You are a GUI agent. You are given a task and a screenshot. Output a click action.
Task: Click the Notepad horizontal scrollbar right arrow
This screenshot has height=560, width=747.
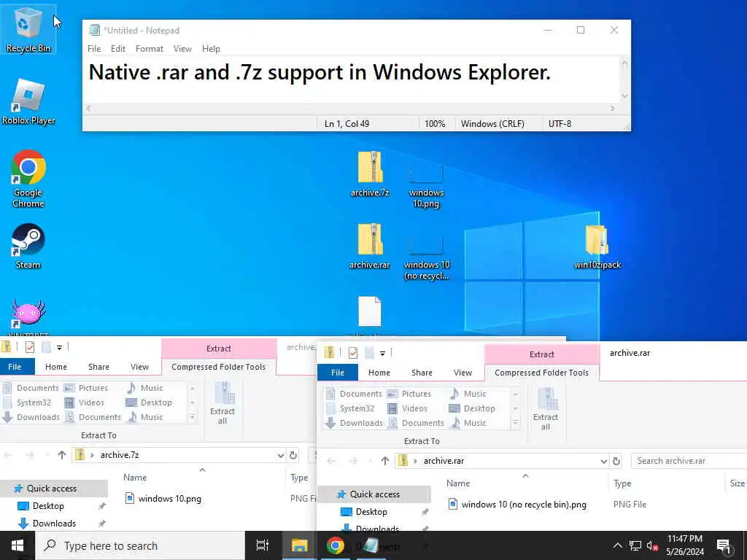(612, 109)
